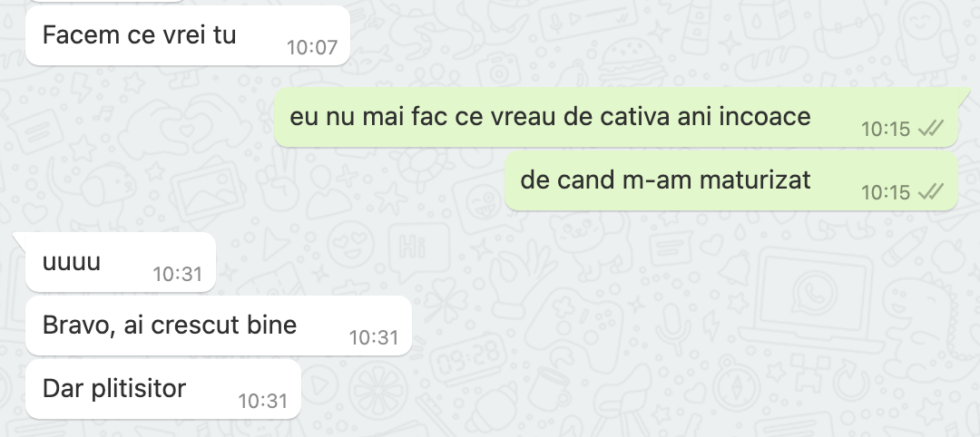Click 10:31 timestamp next to 'Bravo, ai crescut bine'
This screenshot has width=980, height=437.
pos(374,338)
